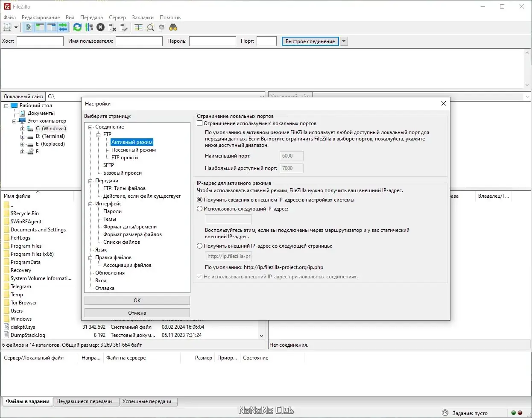This screenshot has width=532, height=418.
Task: Toggle transfer queue display icon
Action: (x=63, y=27)
